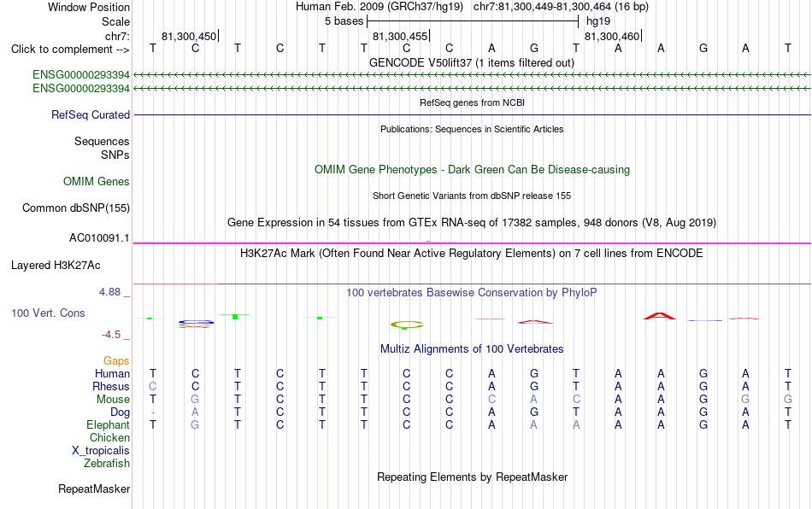This screenshot has height=509, width=812.
Task: Click the Rhesus C in first column
Action: coord(153,386)
